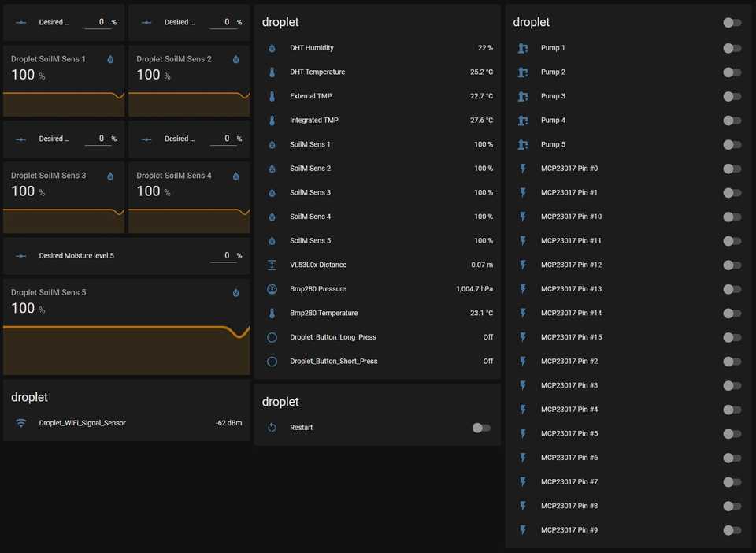Click the DHT Temperature thermometer icon
756x553 pixels.
click(272, 72)
